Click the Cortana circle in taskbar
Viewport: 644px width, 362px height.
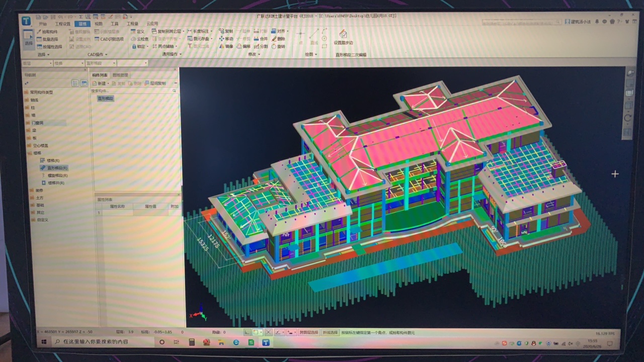point(162,342)
